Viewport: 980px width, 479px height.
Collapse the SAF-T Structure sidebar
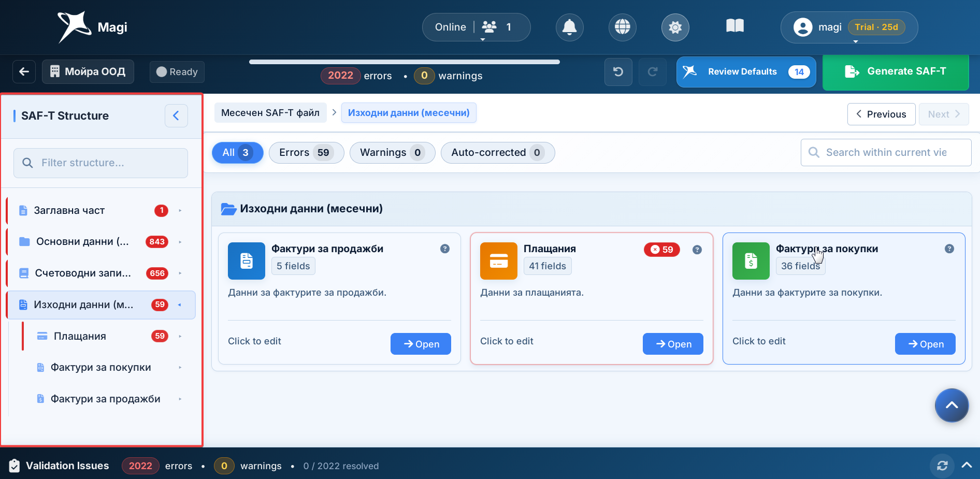(176, 115)
